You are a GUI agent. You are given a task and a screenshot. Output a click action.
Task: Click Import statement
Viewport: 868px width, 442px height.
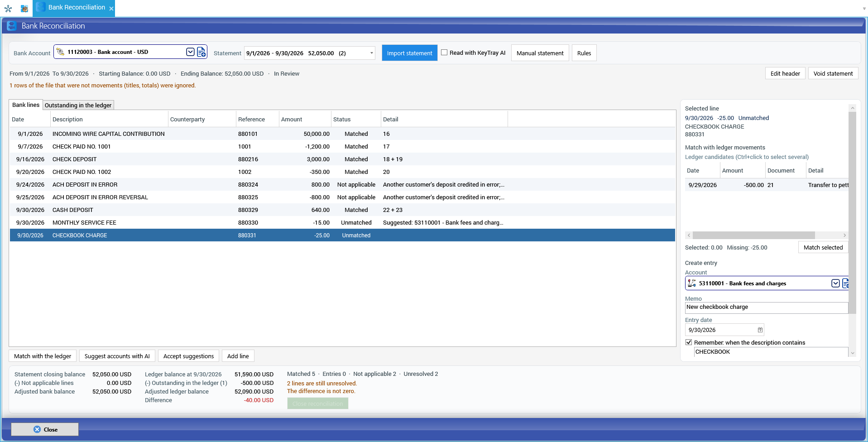[x=409, y=53]
